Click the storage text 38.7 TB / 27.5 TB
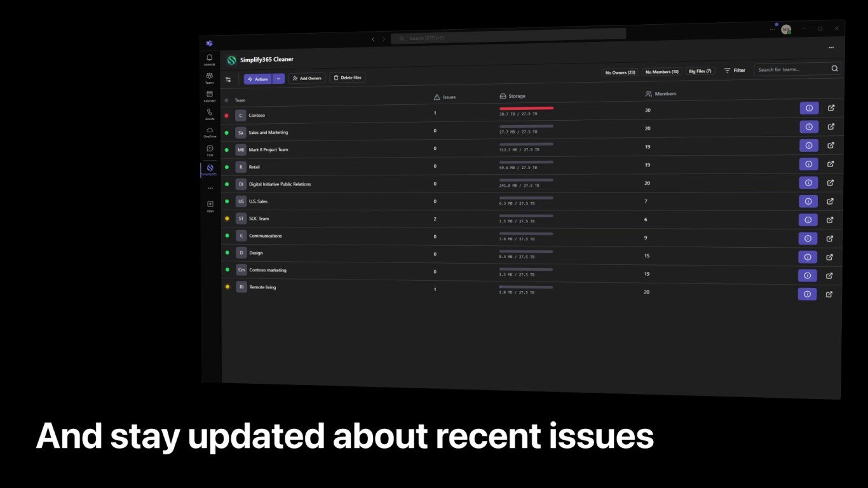The height and width of the screenshot is (488, 868). click(x=519, y=114)
